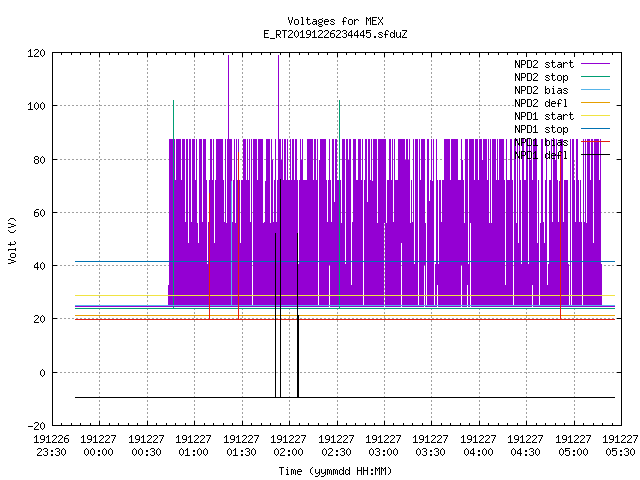
Task: Click the Y-axis tick label 80
Action: 39,160
